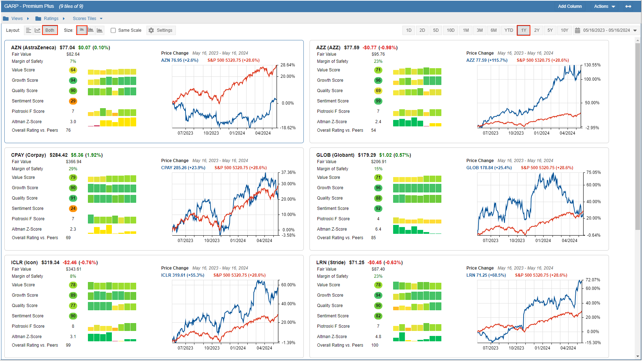Viewport: 644px width, 362px height.
Task: Click the gear icon in Settings
Action: [151, 30]
